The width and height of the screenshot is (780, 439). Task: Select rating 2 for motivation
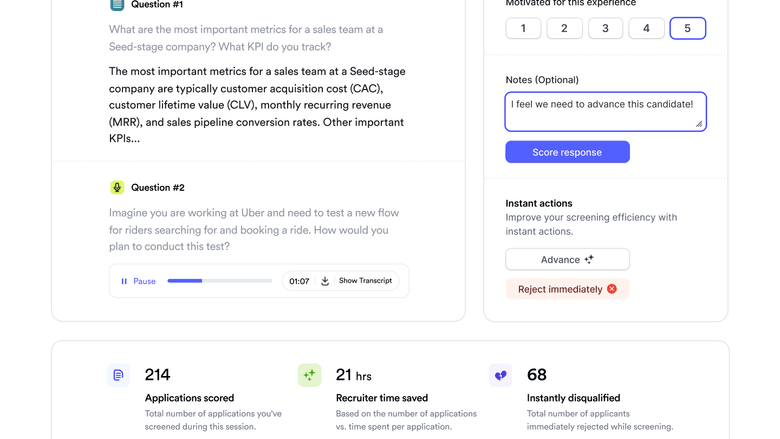coord(564,28)
